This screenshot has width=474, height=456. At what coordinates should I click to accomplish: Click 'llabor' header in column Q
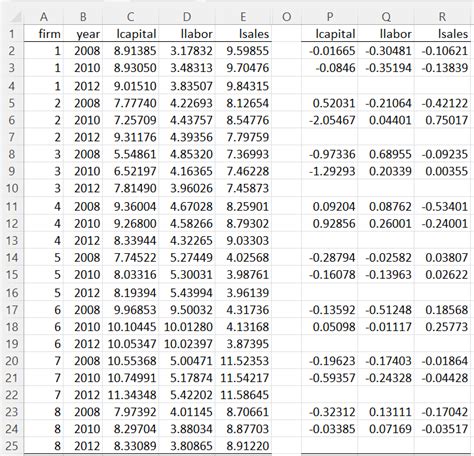[386, 34]
